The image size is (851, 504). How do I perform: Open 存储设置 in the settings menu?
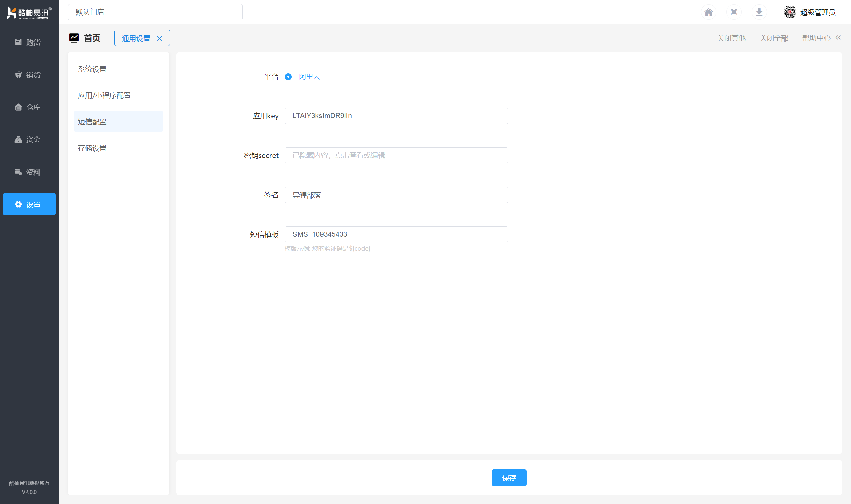93,148
